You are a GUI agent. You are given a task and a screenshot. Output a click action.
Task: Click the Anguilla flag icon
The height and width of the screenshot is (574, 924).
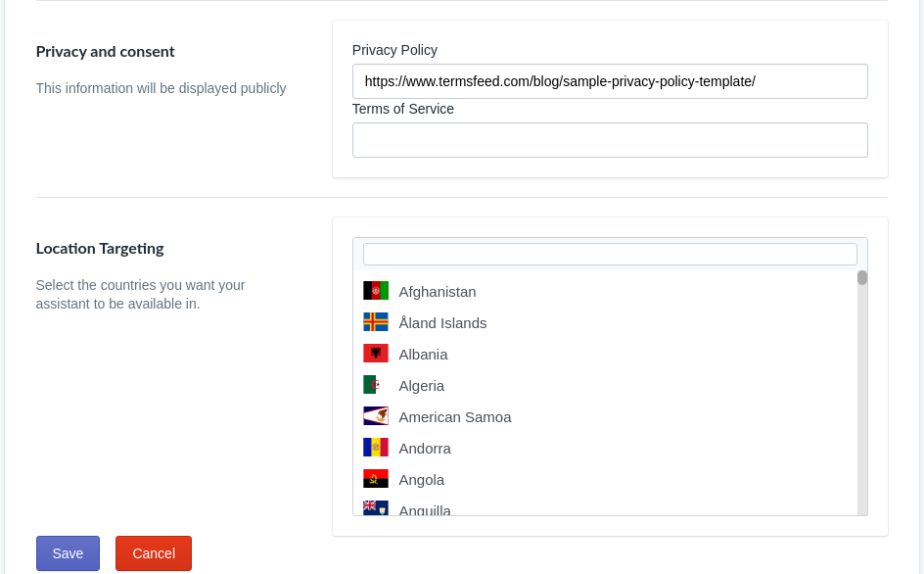(x=376, y=507)
